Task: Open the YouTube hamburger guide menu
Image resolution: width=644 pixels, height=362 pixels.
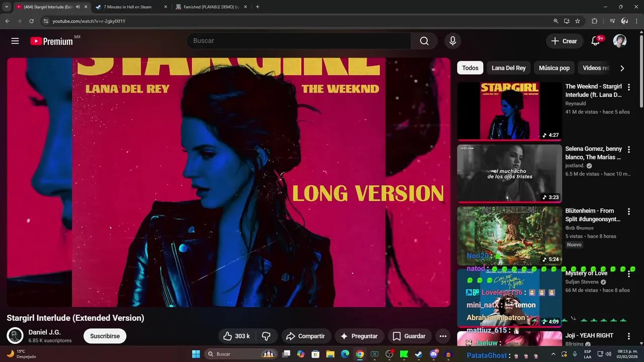Action: [15, 41]
